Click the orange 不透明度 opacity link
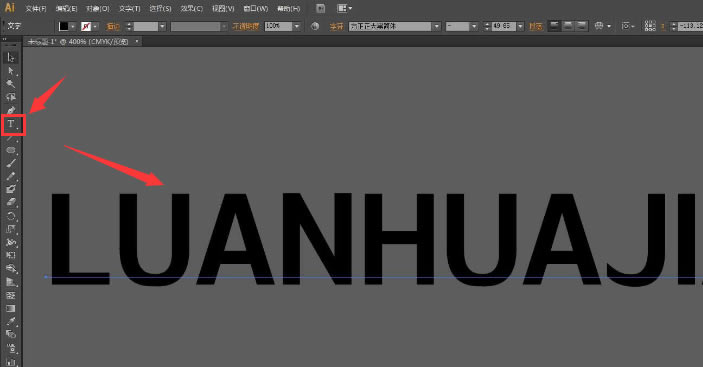 [x=246, y=26]
